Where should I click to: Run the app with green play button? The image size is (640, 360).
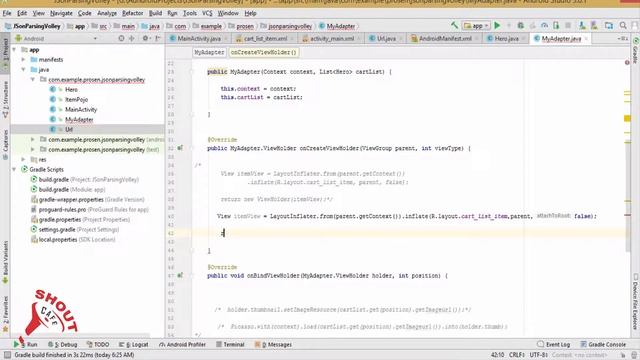pyautogui.click(x=497, y=26)
